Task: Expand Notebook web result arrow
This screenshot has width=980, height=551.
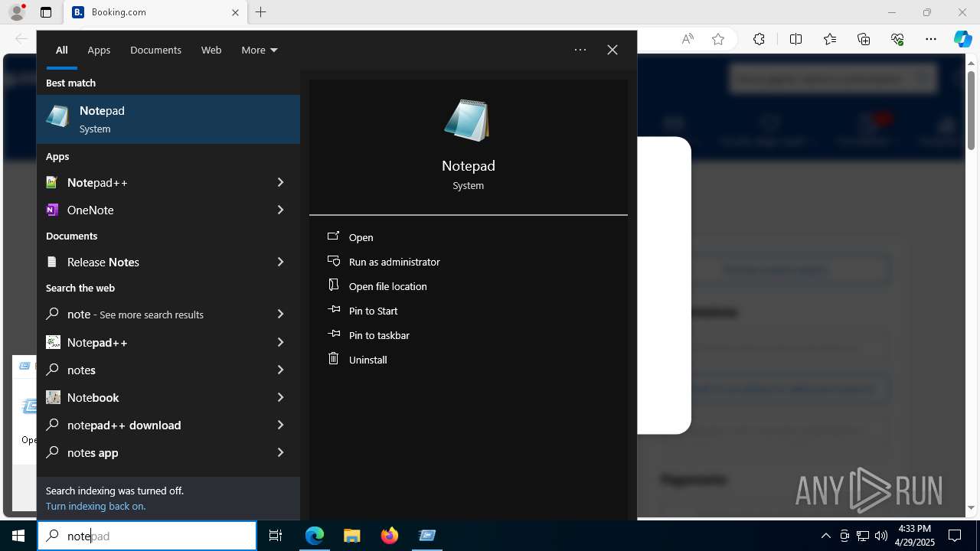Action: tap(280, 397)
